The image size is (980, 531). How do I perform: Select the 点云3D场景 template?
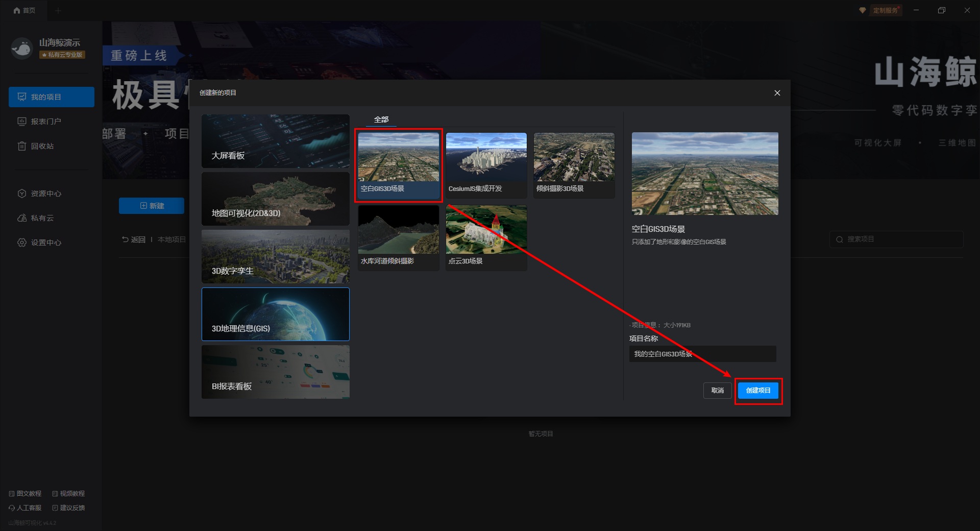(x=486, y=237)
